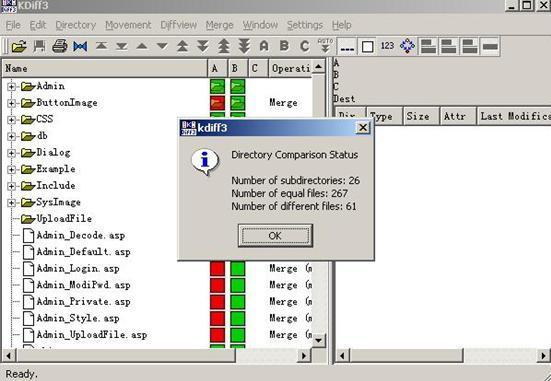The image size is (551, 381).
Task: Click the Print toolbar icon
Action: pyautogui.click(x=60, y=46)
